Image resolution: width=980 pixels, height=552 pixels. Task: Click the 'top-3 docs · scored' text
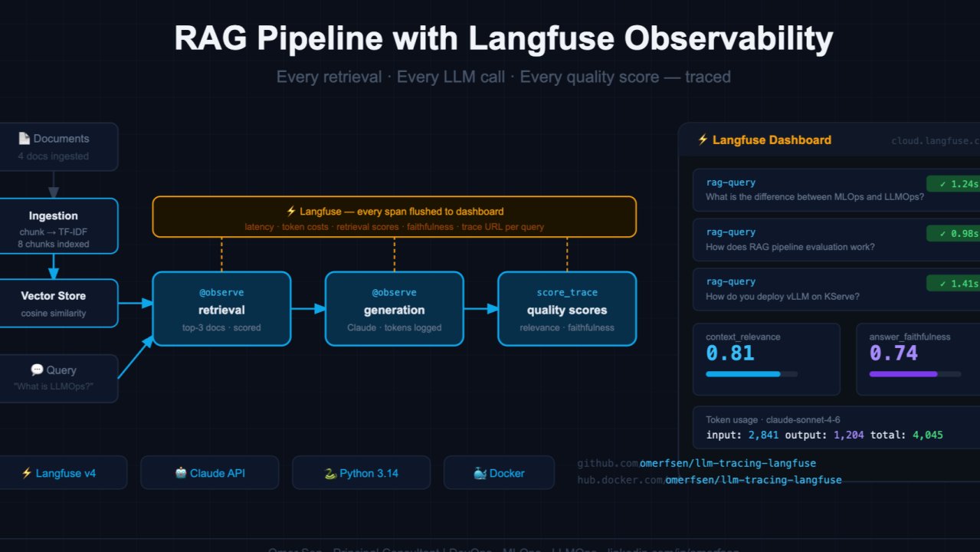[x=222, y=327]
